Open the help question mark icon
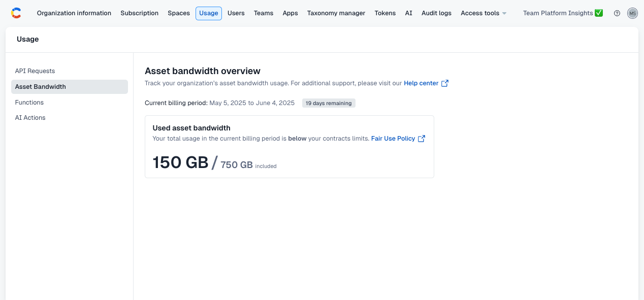Viewport: 644px width, 300px height. [x=617, y=13]
